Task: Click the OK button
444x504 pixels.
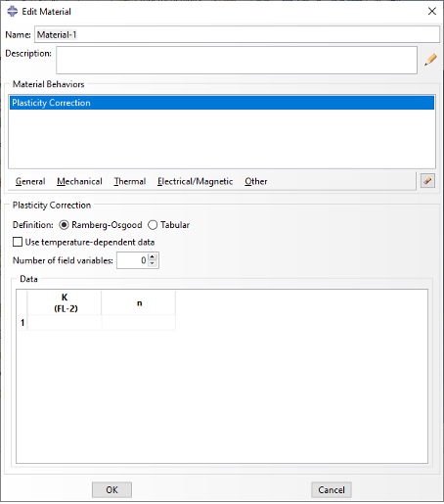Action: pos(111,489)
